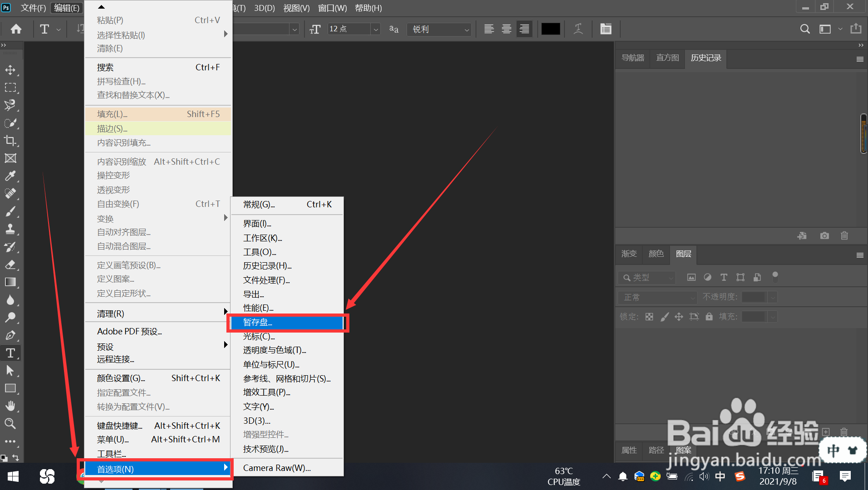Toggle lock transparent pixels icon
The width and height of the screenshot is (868, 490).
[x=649, y=317]
